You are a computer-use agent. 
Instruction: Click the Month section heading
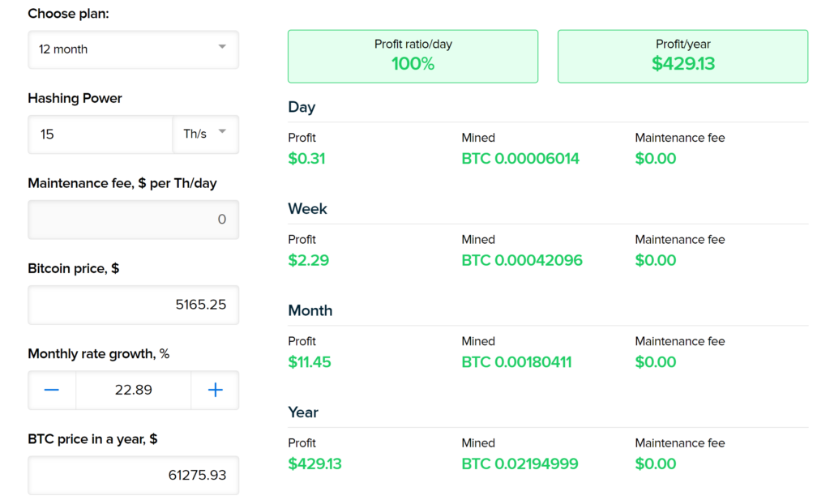click(x=310, y=310)
